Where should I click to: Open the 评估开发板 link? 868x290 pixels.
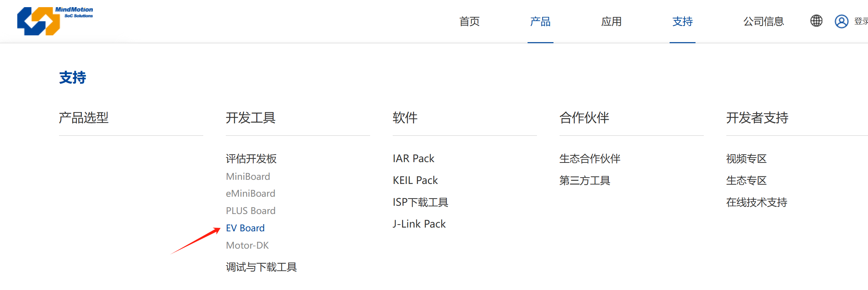coord(251,159)
